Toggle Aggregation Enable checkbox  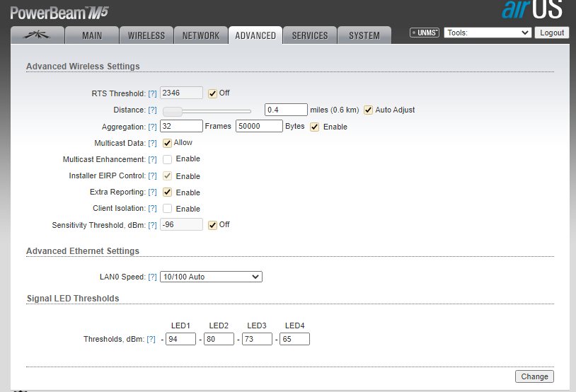(x=314, y=127)
